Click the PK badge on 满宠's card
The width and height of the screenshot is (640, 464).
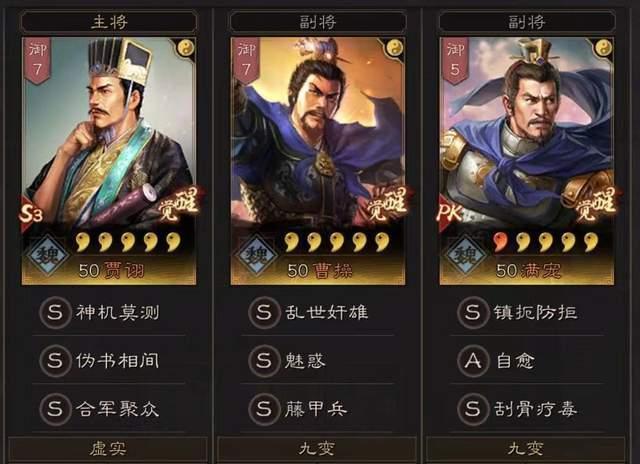(x=450, y=213)
